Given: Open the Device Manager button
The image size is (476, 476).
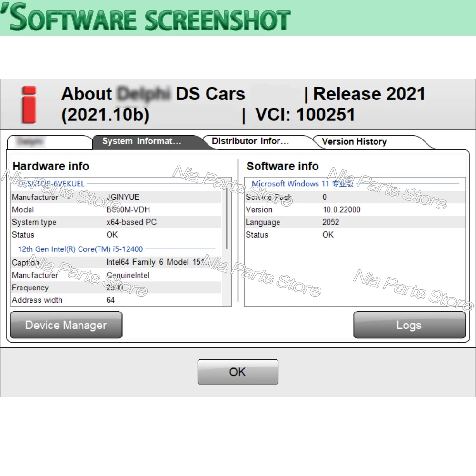Looking at the screenshot, I should point(66,325).
